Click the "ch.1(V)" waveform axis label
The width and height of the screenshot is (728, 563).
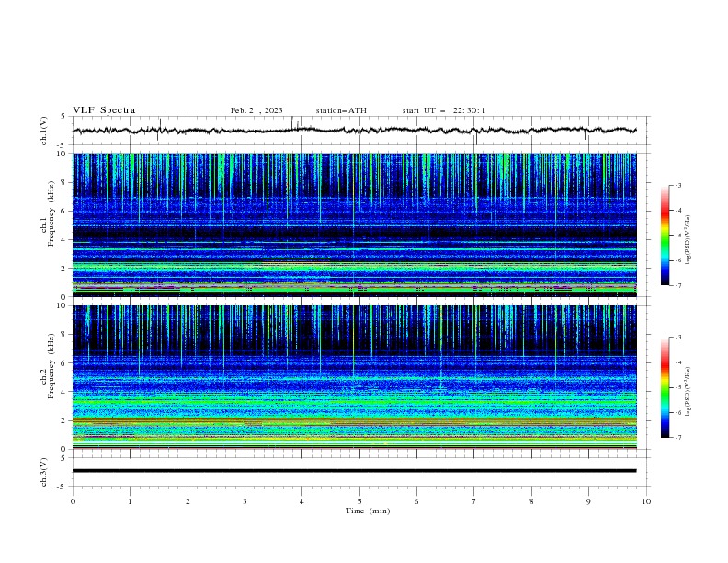coord(44,131)
